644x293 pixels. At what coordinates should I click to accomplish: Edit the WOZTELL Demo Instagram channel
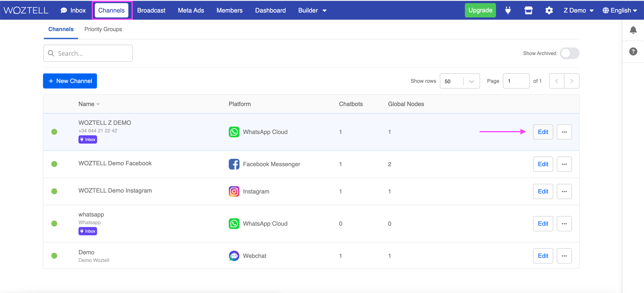point(543,191)
